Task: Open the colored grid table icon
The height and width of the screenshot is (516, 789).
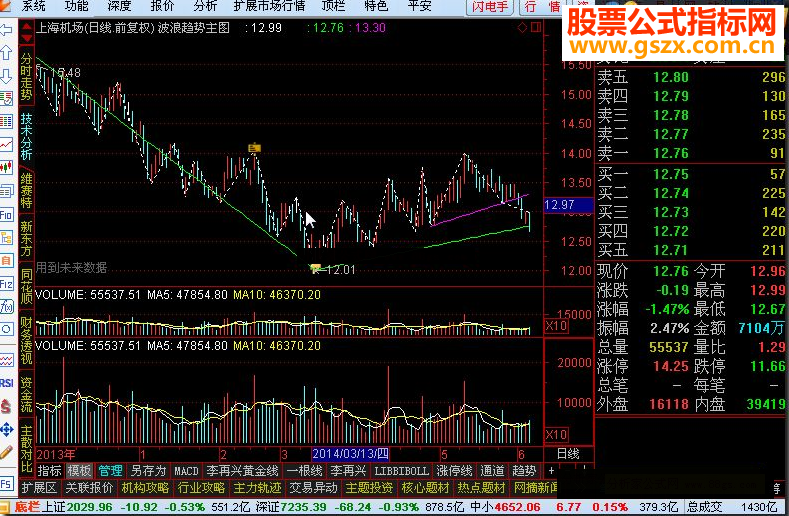Action: 7,122
